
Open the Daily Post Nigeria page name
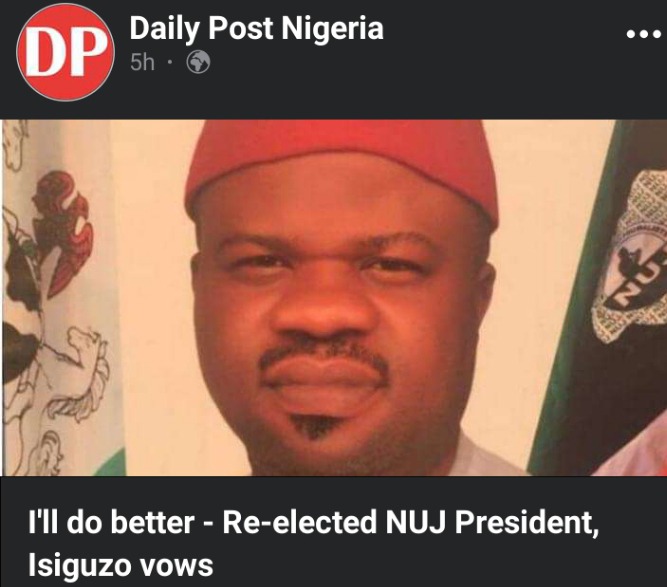pyautogui.click(x=257, y=29)
